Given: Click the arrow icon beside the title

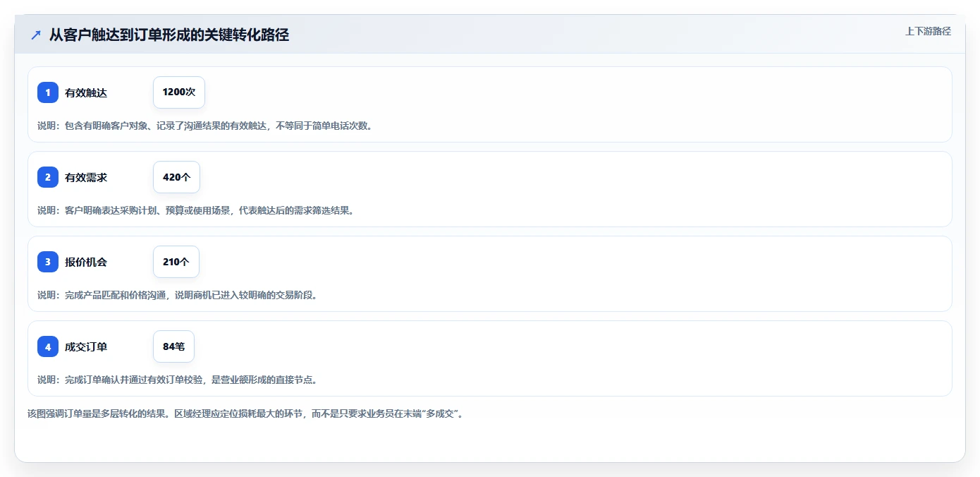Looking at the screenshot, I should pyautogui.click(x=36, y=35).
